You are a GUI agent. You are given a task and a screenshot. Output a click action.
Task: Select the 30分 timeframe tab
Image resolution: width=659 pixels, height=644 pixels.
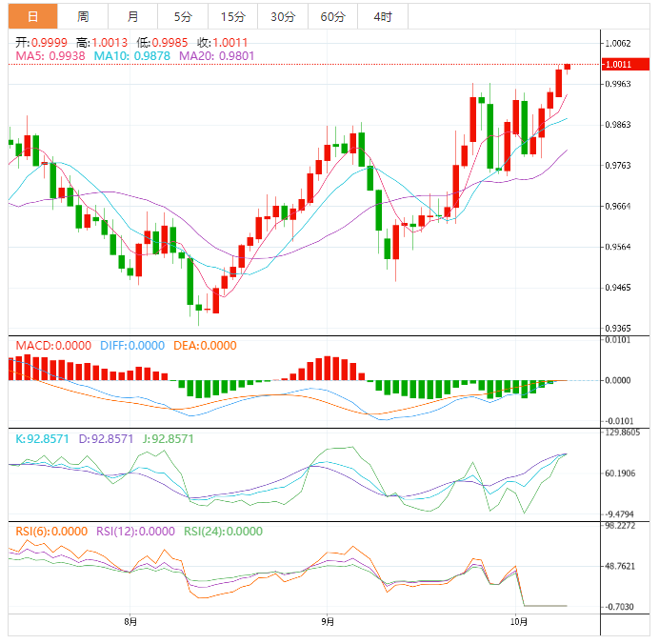(x=283, y=16)
